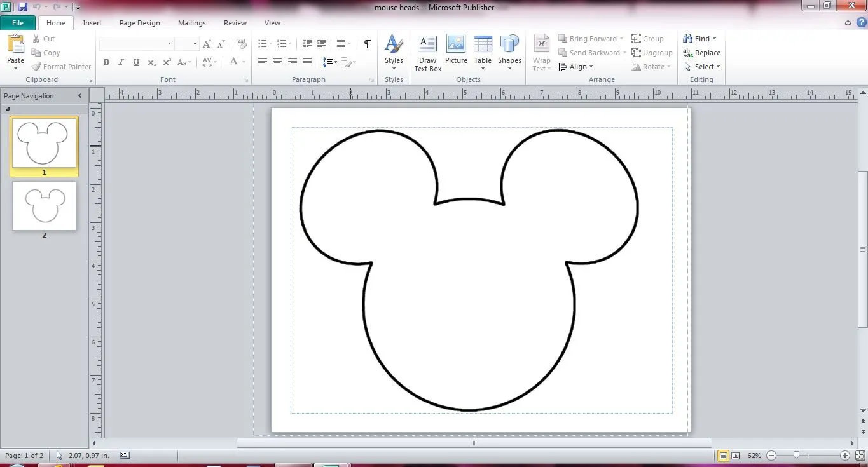Toggle Underline formatting
Screen dimensions: 868x467
[x=136, y=62]
